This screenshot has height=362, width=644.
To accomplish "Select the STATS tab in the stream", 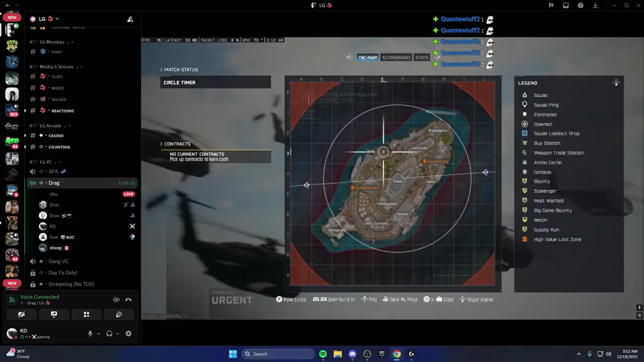I will 422,57.
